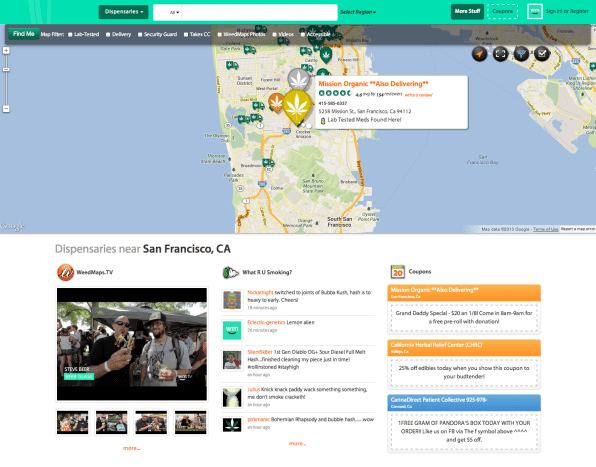Click more under WeedMaps.TV videos
The image size is (596, 467).
click(132, 448)
